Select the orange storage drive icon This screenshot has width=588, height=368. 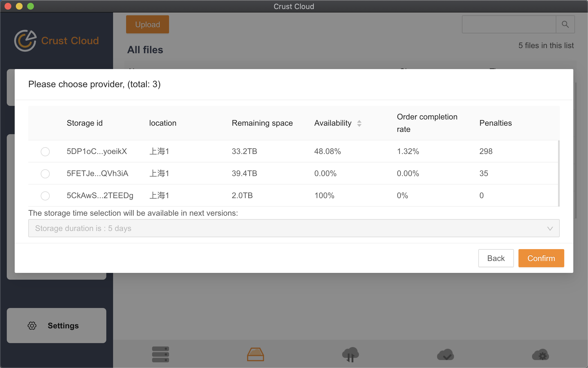pyautogui.click(x=255, y=354)
